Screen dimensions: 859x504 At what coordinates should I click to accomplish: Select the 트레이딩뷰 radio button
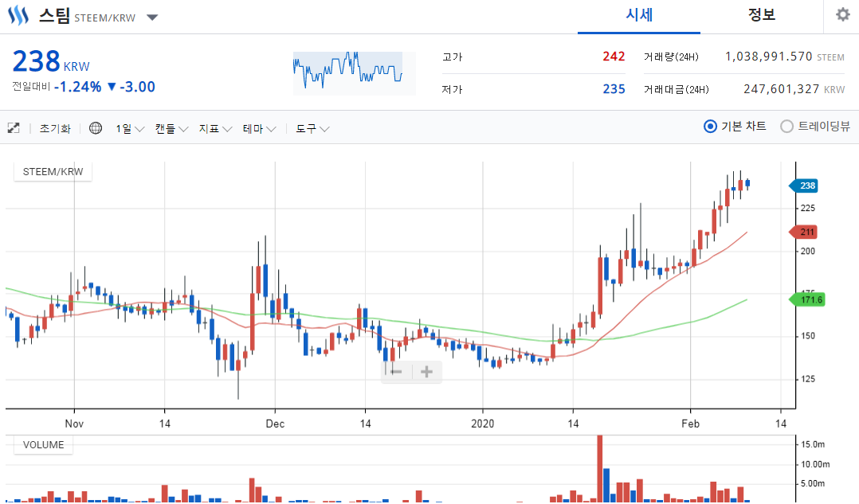coord(786,127)
